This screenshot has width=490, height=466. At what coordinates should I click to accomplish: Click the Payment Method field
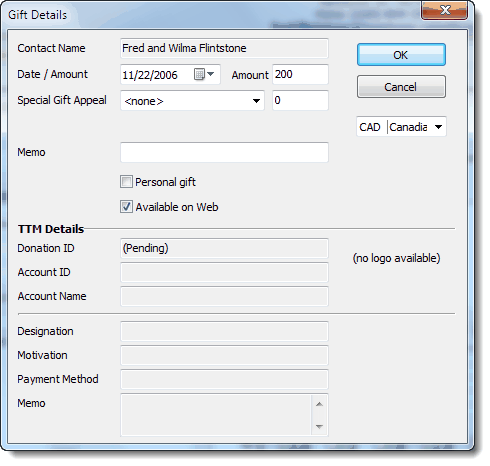[x=224, y=379]
